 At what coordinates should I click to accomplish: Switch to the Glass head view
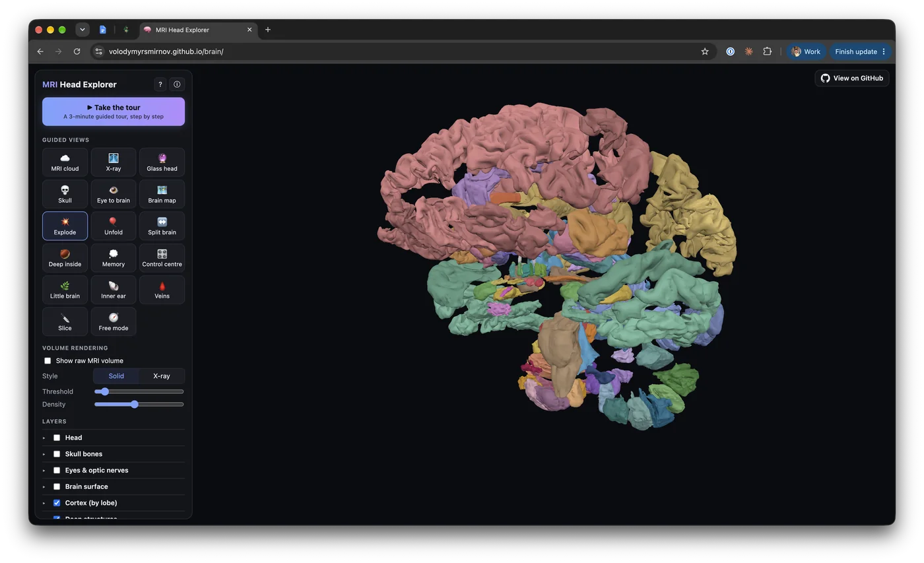162,162
